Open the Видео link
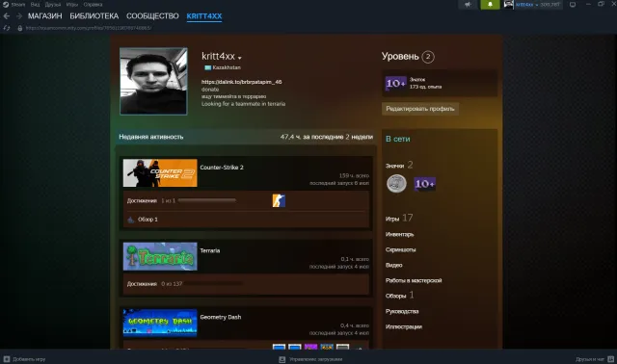Image resolution: width=617 pixels, height=364 pixels. (x=394, y=265)
